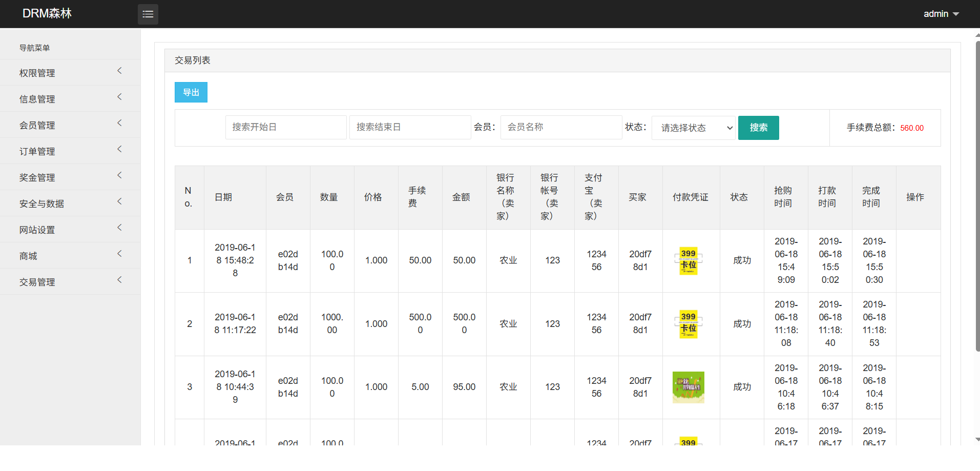This screenshot has width=980, height=471.
Task: Click the 5.00 fee cell
Action: pyautogui.click(x=420, y=387)
